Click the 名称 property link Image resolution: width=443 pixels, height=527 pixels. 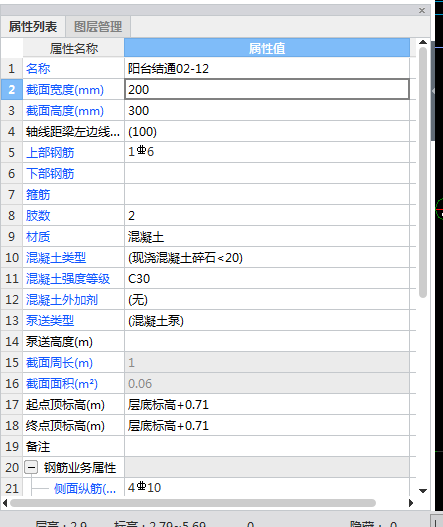pyautogui.click(x=38, y=69)
